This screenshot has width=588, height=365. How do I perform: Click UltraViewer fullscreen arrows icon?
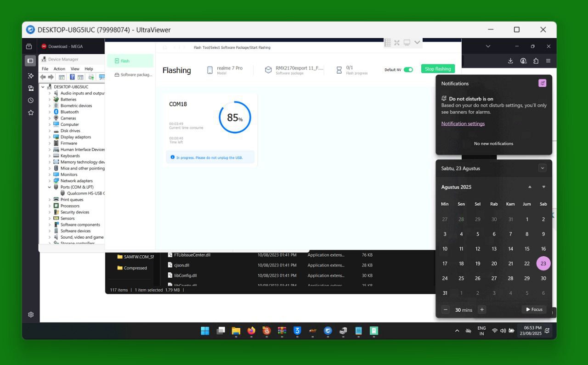click(x=397, y=43)
